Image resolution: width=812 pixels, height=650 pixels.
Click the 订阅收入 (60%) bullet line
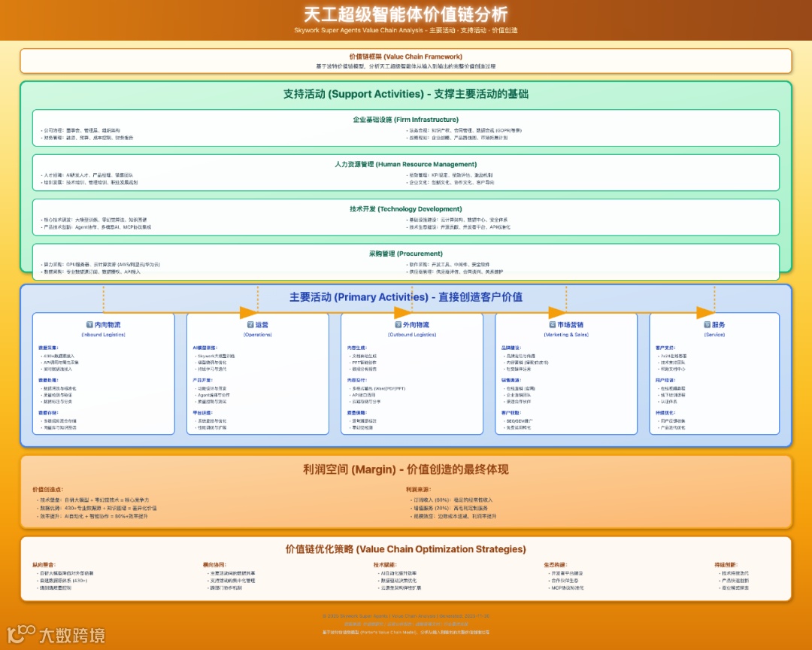[x=453, y=500]
